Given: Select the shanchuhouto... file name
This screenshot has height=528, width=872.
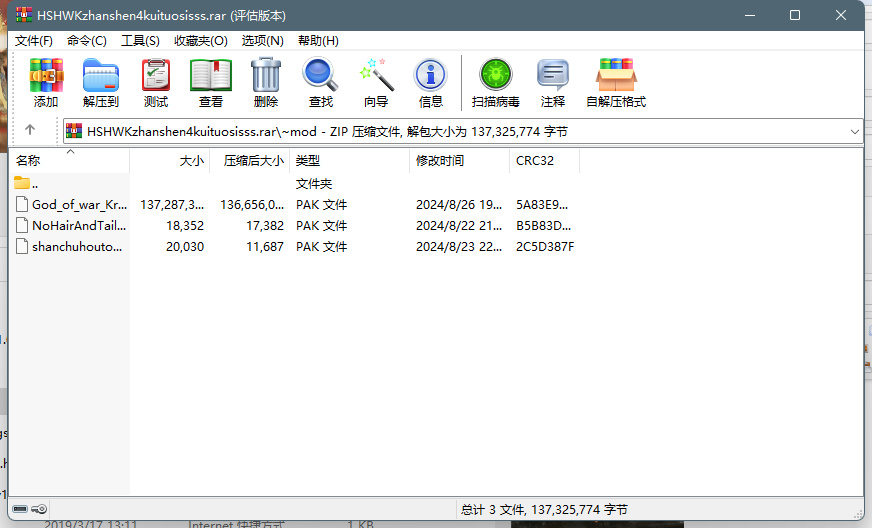Looking at the screenshot, I should [77, 246].
